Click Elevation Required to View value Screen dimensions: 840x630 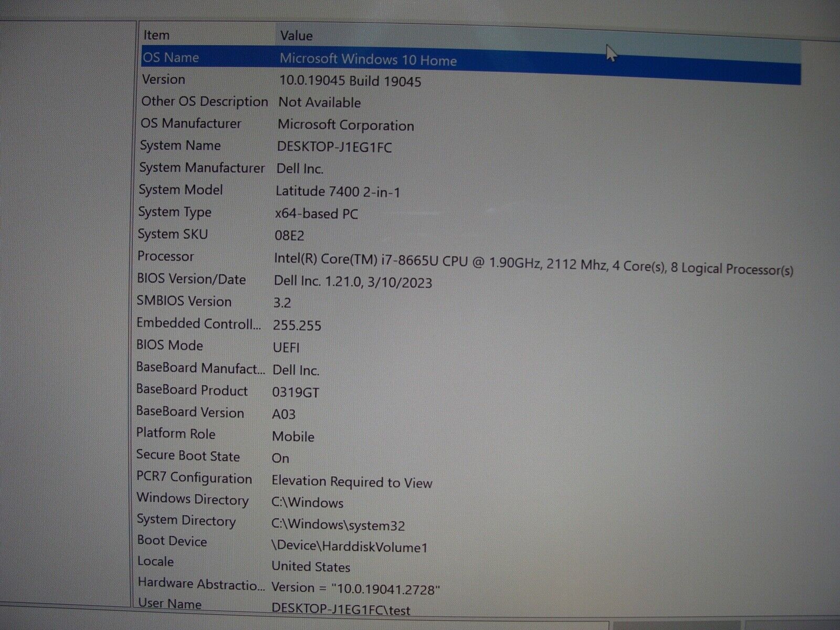(x=352, y=482)
